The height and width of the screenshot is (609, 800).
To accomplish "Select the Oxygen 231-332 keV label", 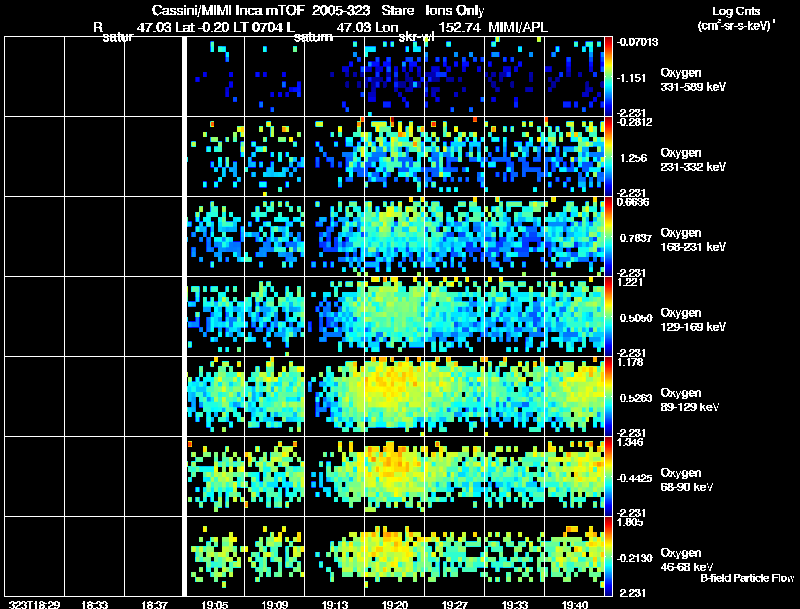I will [x=693, y=160].
